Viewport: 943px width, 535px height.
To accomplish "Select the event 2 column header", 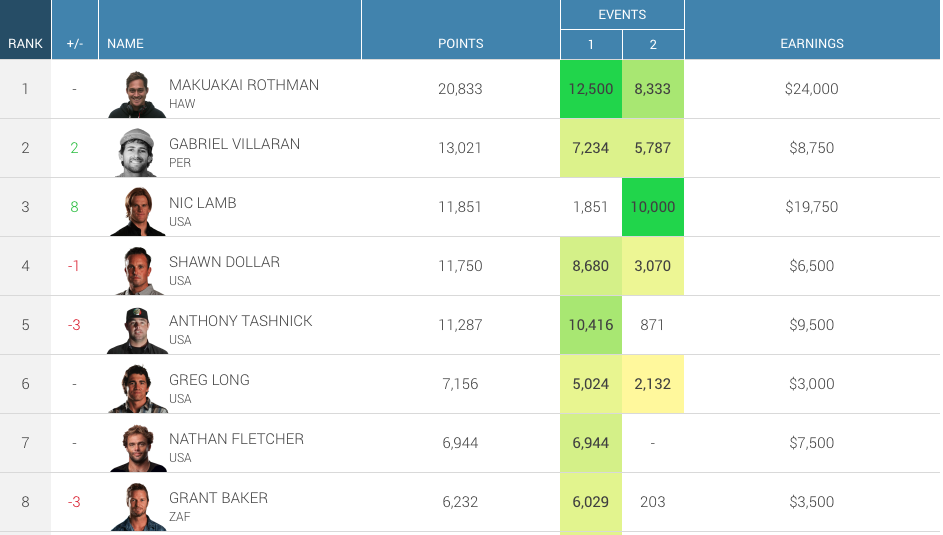I will coord(653,44).
